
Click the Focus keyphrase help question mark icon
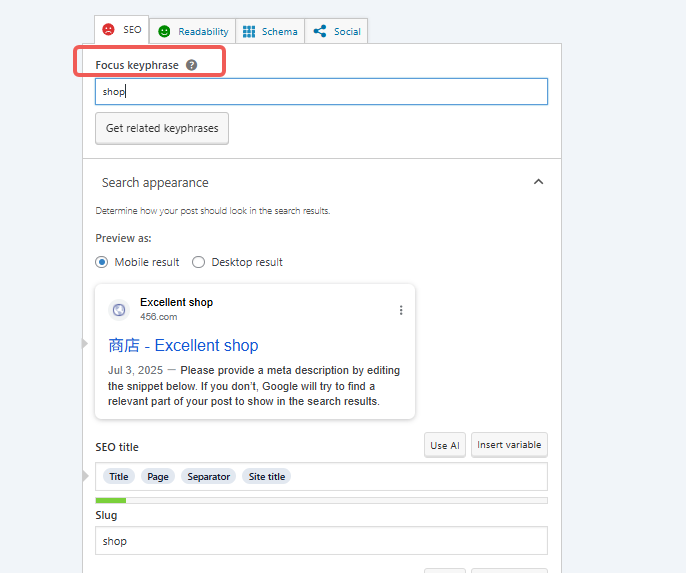pos(192,65)
